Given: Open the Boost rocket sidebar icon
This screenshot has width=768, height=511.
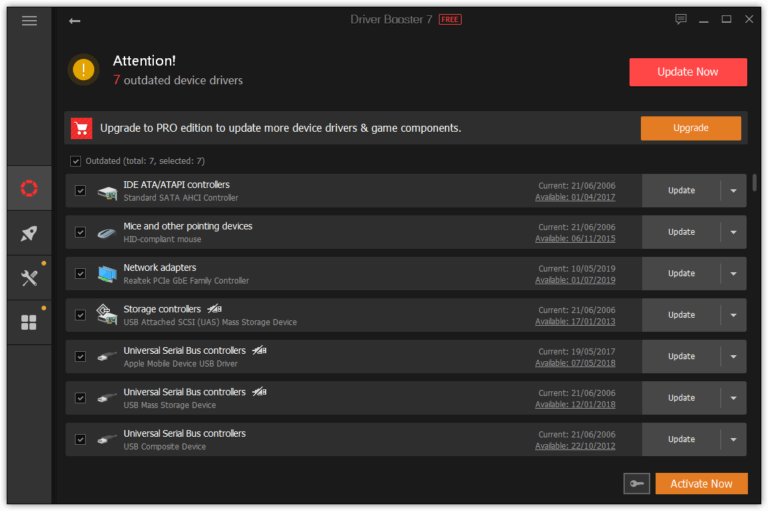Looking at the screenshot, I should pos(29,234).
